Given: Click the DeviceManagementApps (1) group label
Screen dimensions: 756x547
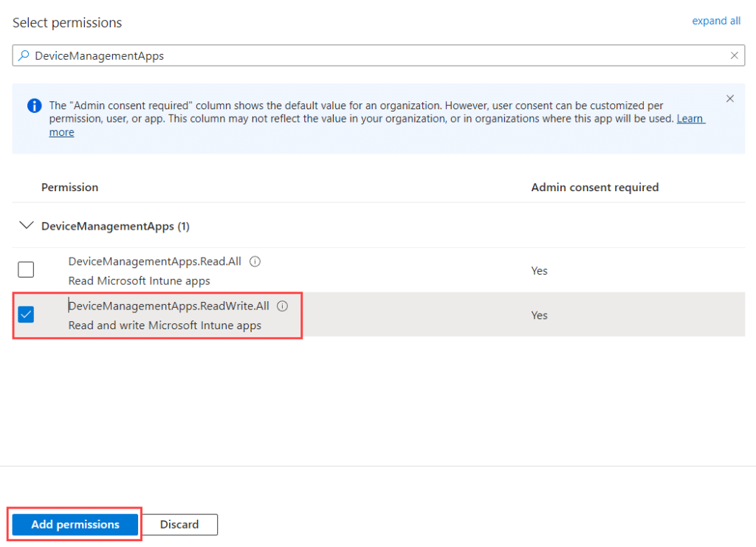Looking at the screenshot, I should point(115,226).
